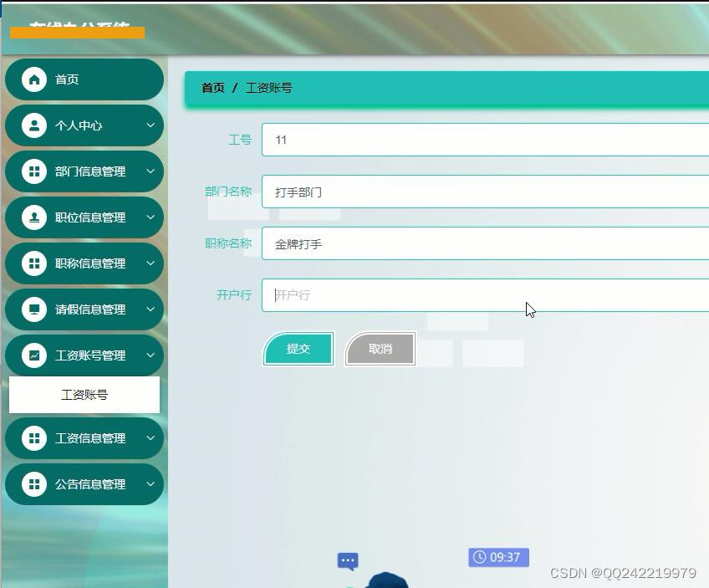Expand the 工资信息管理 section
This screenshot has height=588, width=709.
point(150,438)
